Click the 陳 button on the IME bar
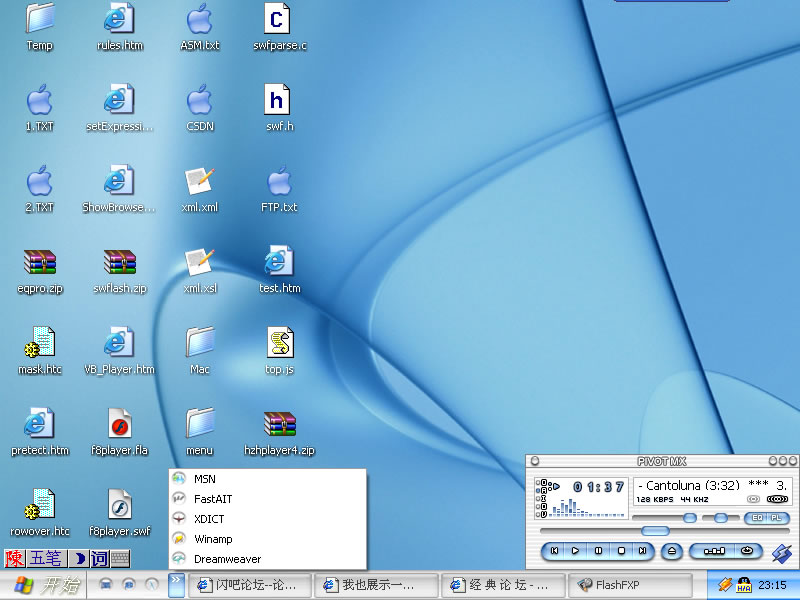Image resolution: width=800 pixels, height=600 pixels. click(15, 559)
